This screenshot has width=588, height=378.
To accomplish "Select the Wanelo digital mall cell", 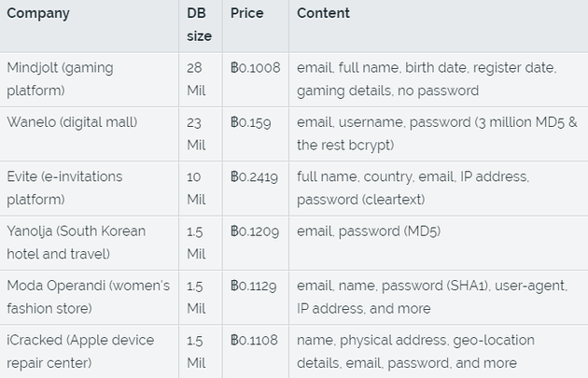I will 72,122.
